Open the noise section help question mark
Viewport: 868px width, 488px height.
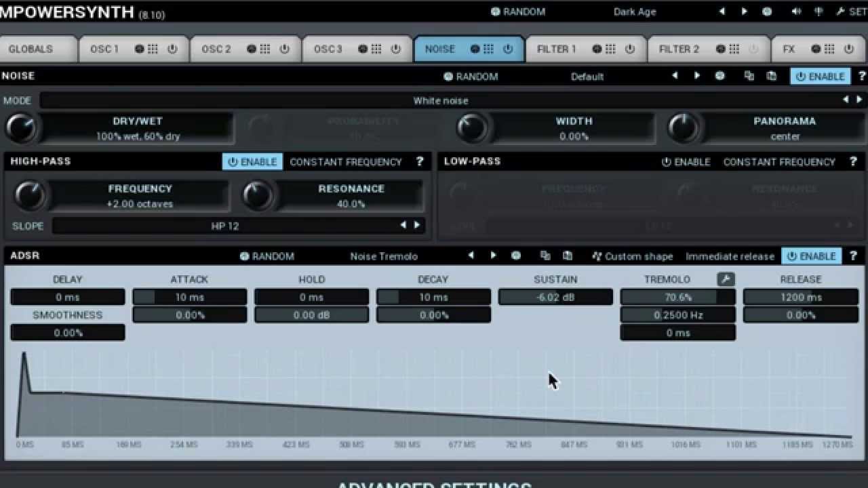[862, 76]
